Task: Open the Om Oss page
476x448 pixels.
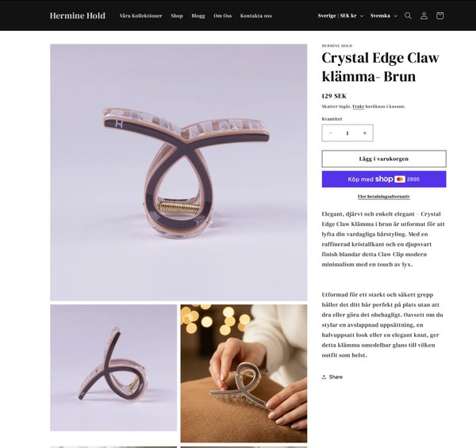Action: click(x=222, y=16)
